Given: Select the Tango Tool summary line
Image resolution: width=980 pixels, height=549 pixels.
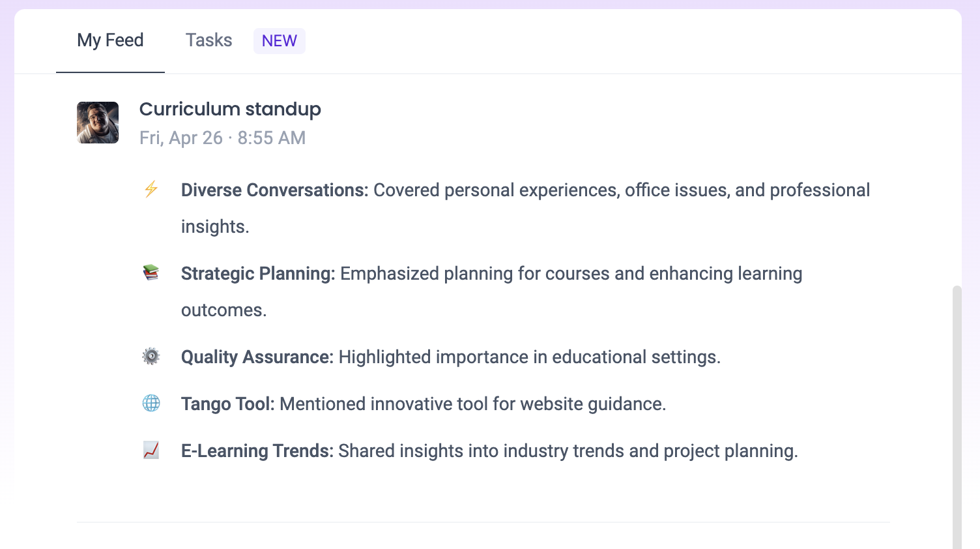Looking at the screenshot, I should 423,404.
